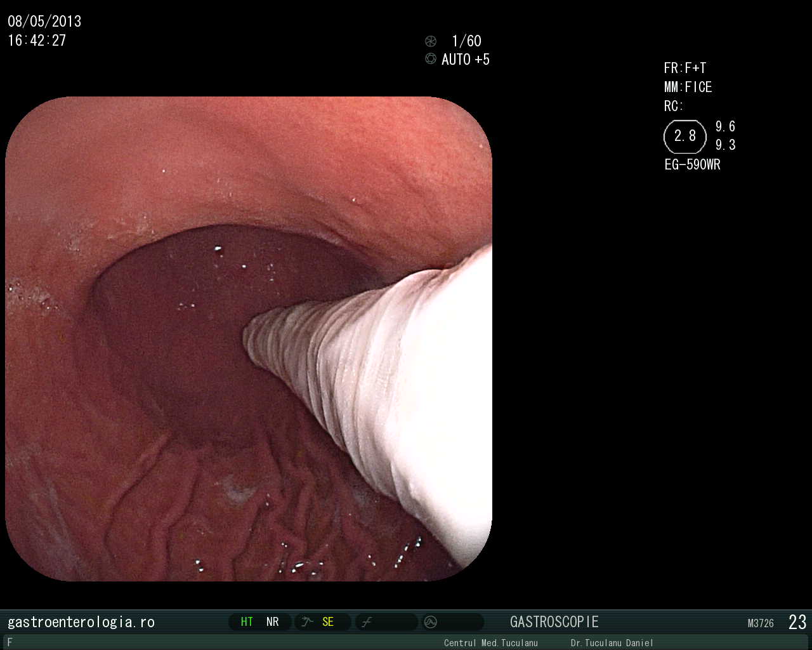Image resolution: width=812 pixels, height=650 pixels.
Task: Click the tone curve icon beside SE
Action: (x=308, y=622)
